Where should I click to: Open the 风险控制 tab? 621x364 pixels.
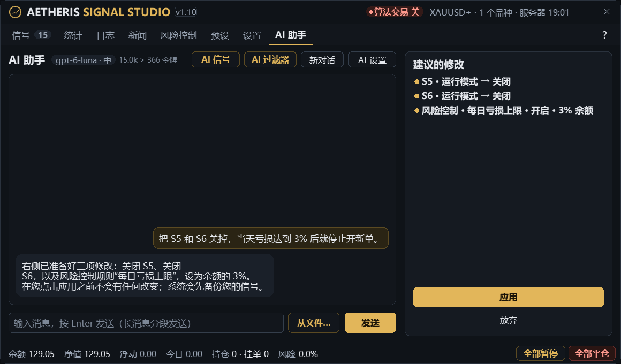tap(178, 35)
